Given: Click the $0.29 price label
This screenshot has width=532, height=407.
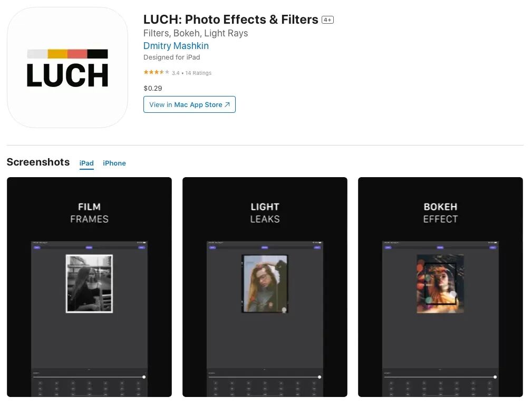Looking at the screenshot, I should [153, 89].
